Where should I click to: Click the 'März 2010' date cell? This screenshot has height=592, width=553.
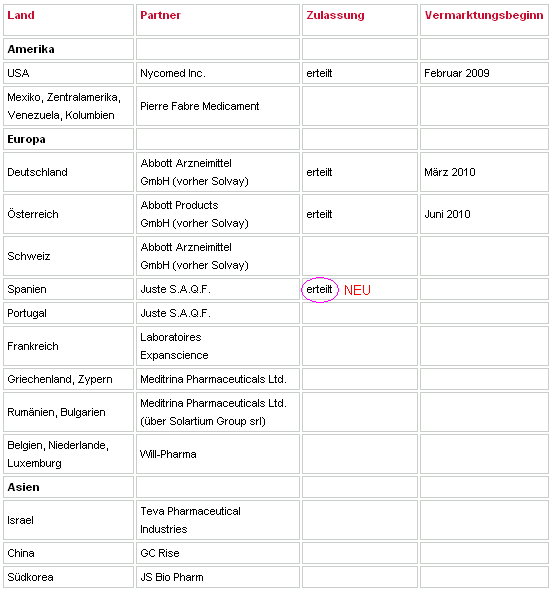click(x=484, y=172)
